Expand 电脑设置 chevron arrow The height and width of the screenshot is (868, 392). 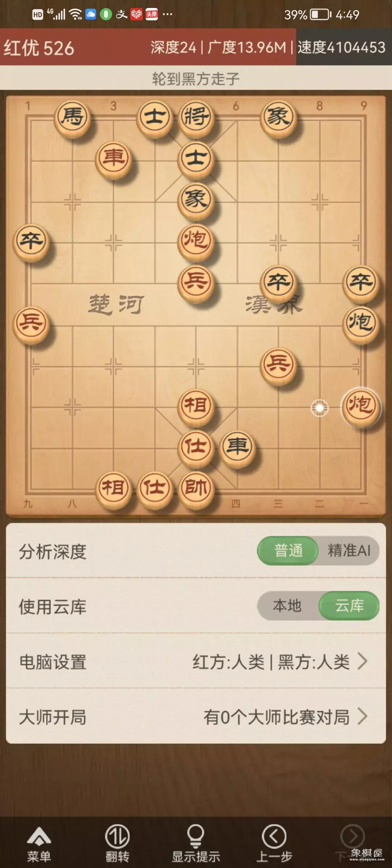[x=363, y=661]
